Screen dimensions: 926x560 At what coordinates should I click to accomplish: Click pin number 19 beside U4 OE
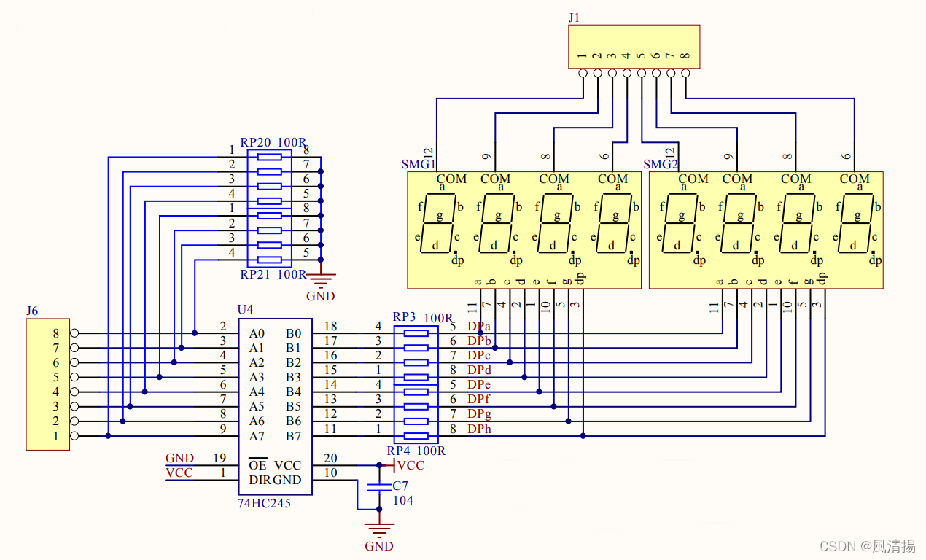219,458
